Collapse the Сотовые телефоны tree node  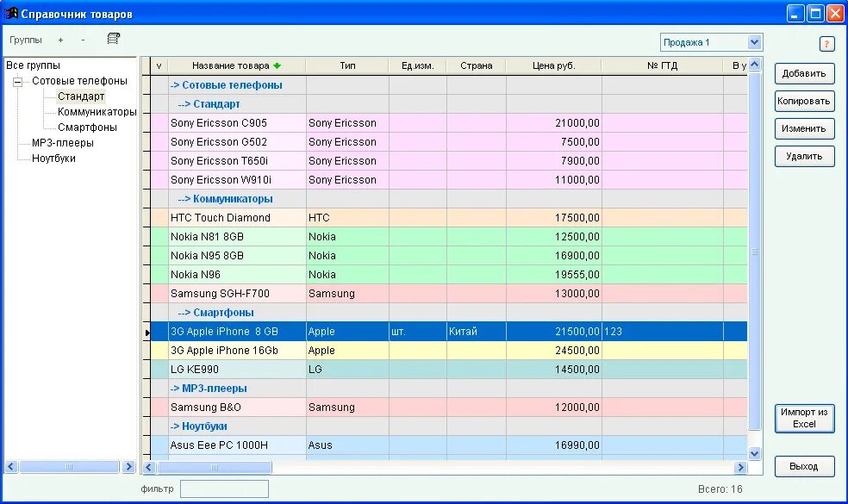(18, 82)
